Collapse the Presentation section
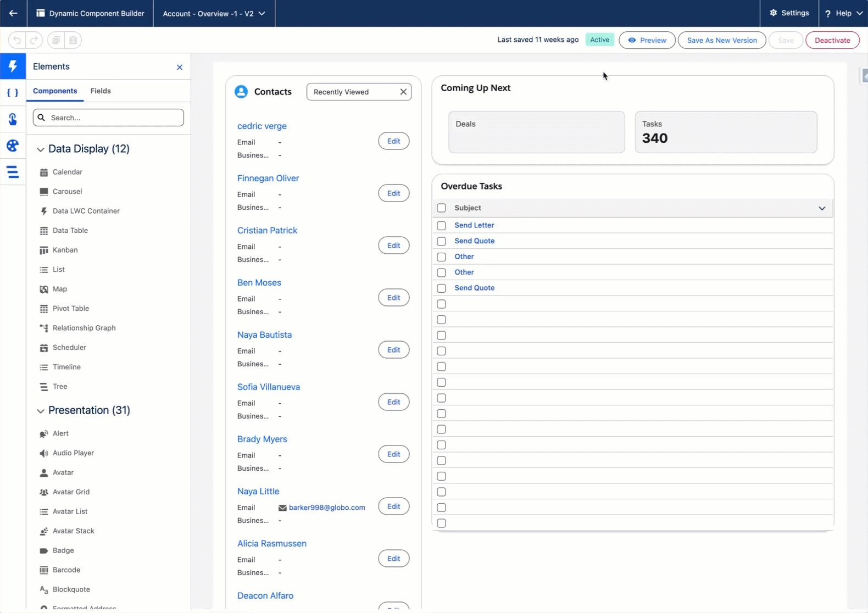The width and height of the screenshot is (868, 613). 41,411
